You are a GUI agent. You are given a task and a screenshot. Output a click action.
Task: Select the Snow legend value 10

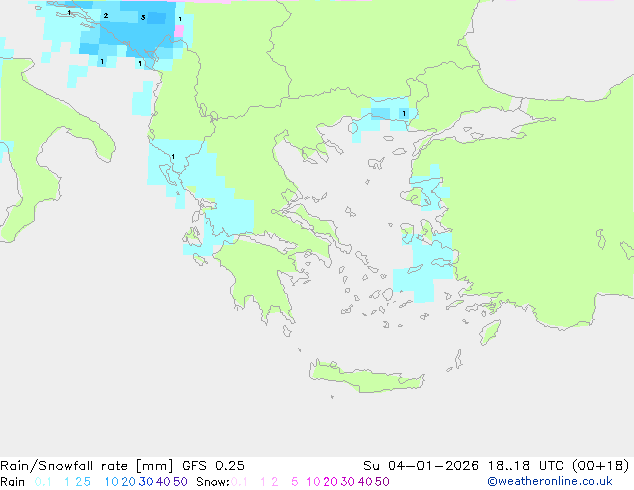tap(313, 482)
